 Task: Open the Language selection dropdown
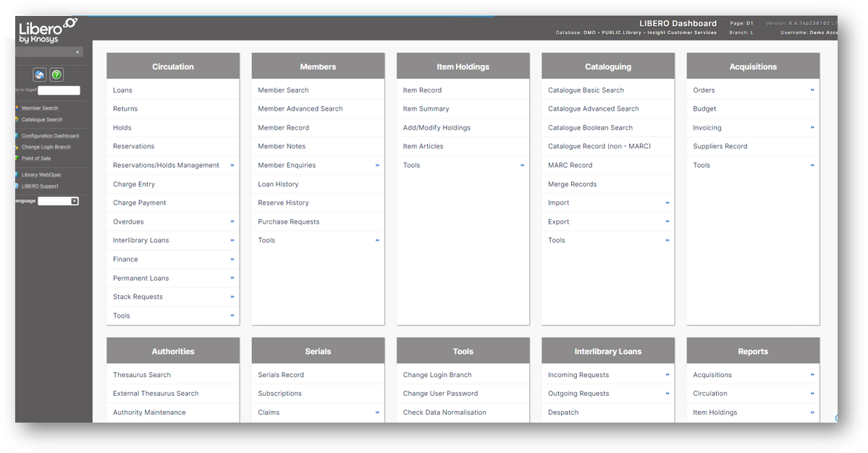(x=74, y=201)
